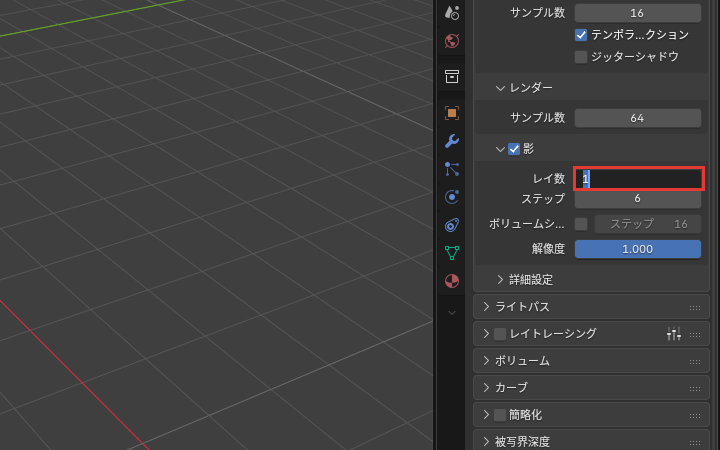720x450 pixels.
Task: Expand the 簡略化 panel arrow
Action: 486,415
